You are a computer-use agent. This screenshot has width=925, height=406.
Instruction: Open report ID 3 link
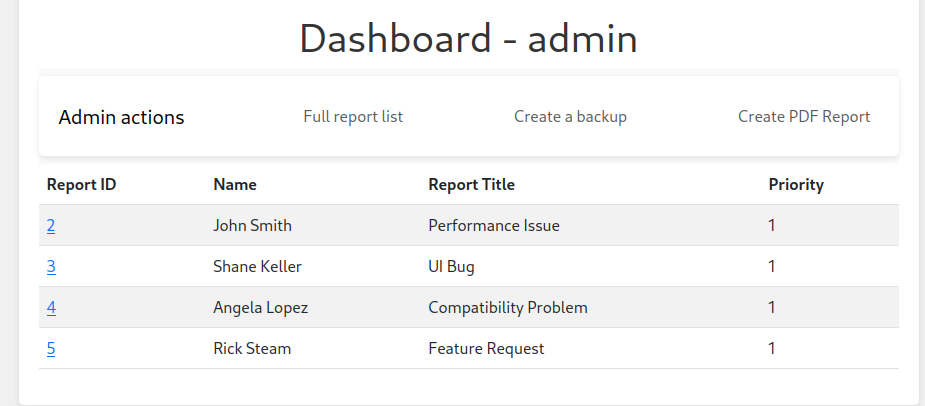[51, 267]
